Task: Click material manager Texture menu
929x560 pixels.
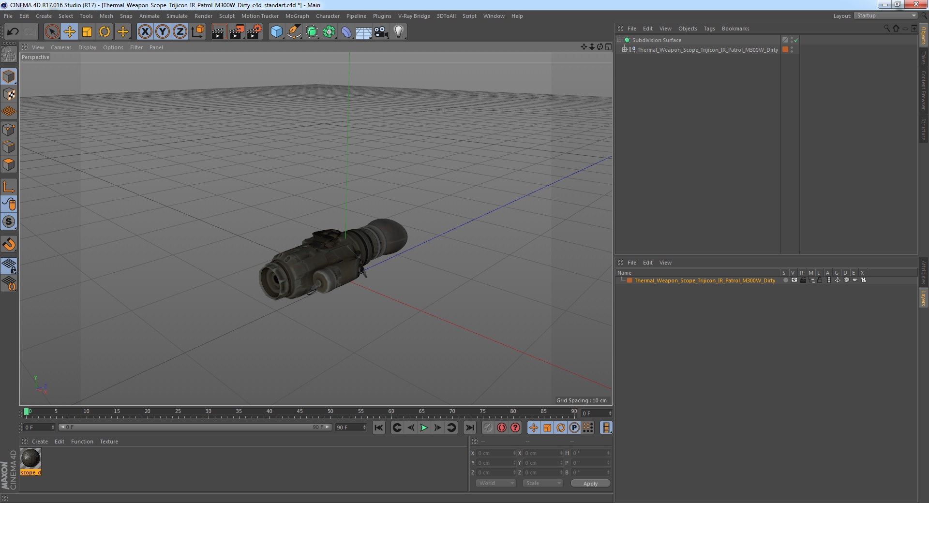Action: tap(109, 442)
